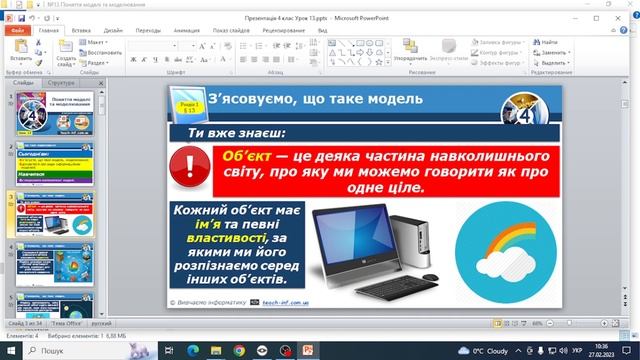Open the Windows Start menu

[x=11, y=351]
